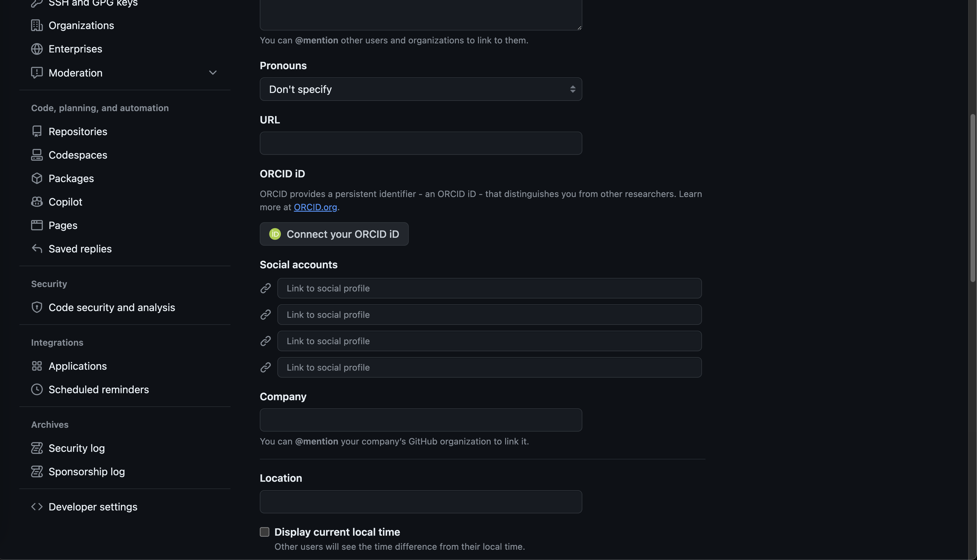
Task: Click the Packages box icon
Action: [37, 179]
